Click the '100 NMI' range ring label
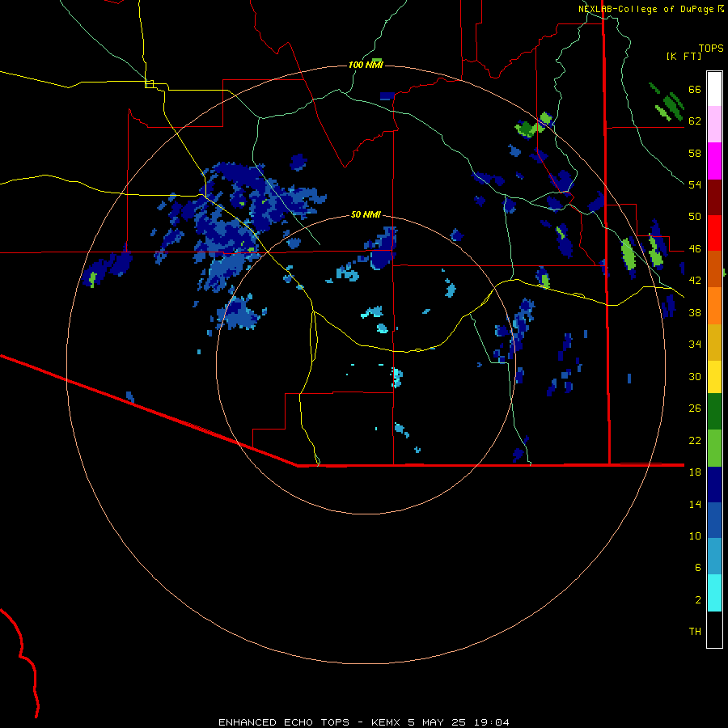728x728 pixels. pyautogui.click(x=366, y=65)
